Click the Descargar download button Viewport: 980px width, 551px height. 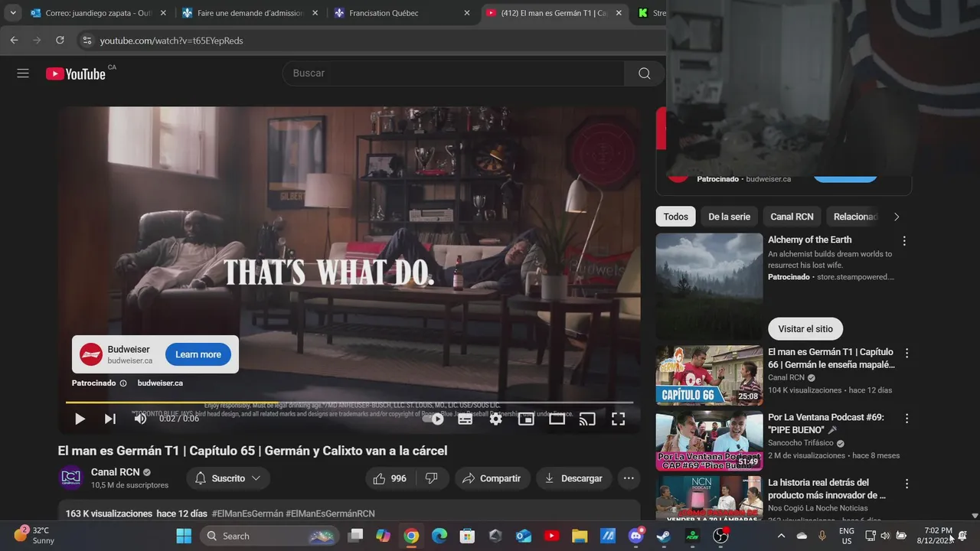pos(573,478)
